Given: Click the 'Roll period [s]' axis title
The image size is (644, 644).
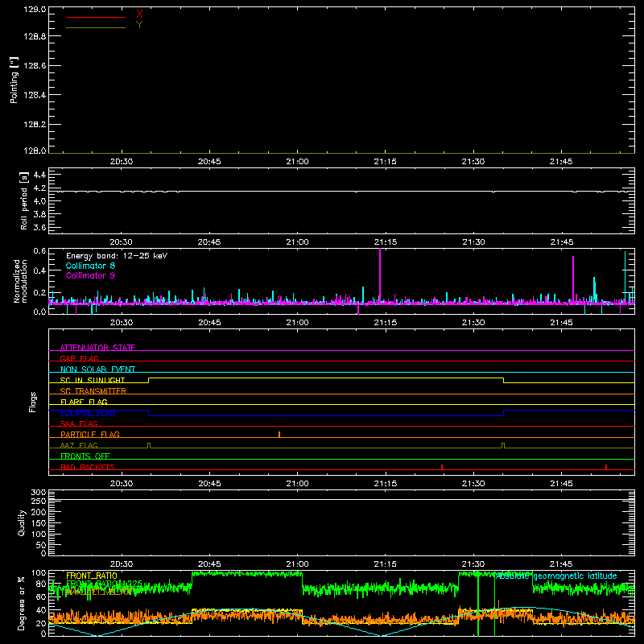Looking at the screenshot, I should (24, 200).
